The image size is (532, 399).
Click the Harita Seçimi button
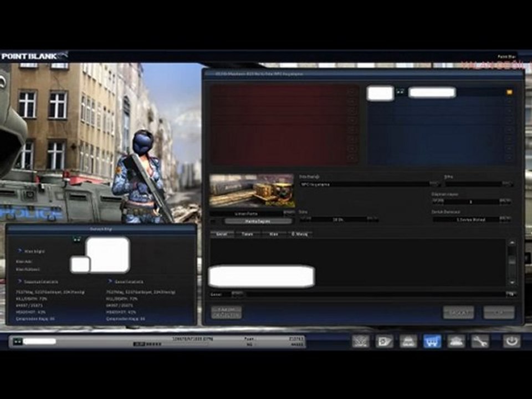[x=258, y=222]
